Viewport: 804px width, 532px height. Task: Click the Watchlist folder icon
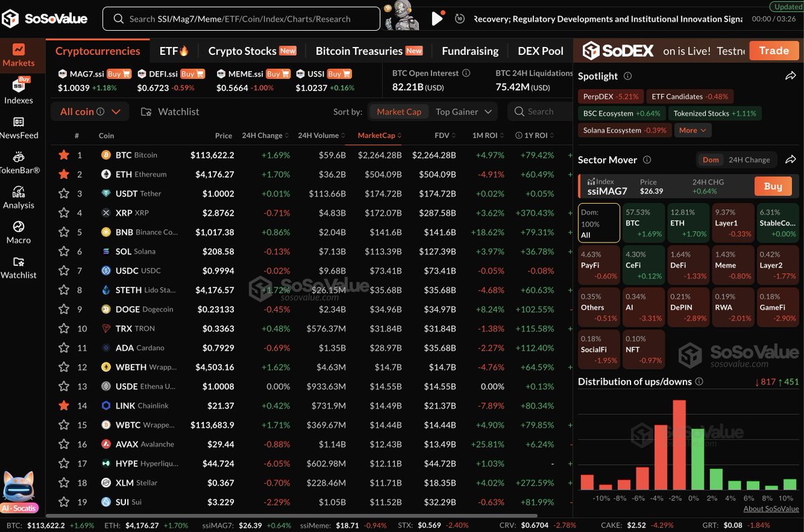point(146,112)
